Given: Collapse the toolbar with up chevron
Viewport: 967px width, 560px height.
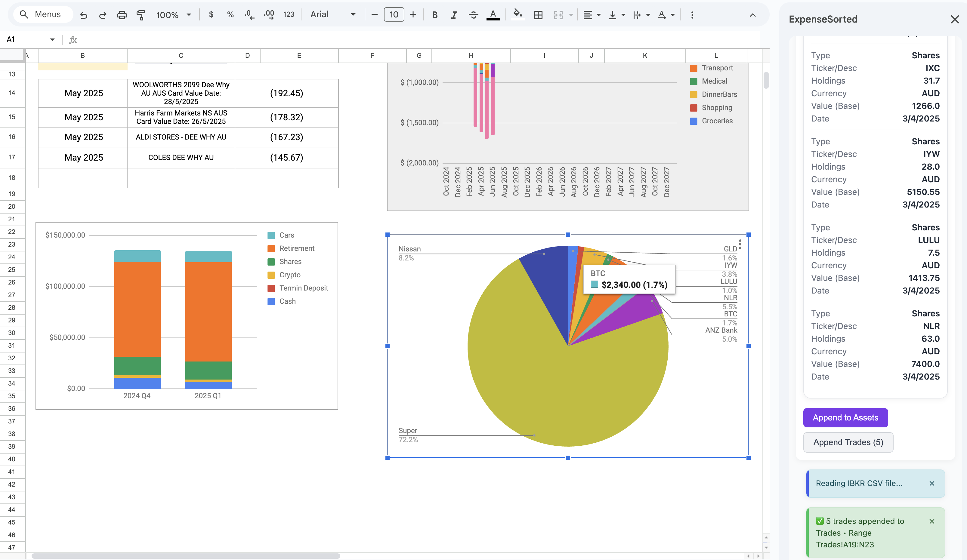Looking at the screenshot, I should coord(752,15).
